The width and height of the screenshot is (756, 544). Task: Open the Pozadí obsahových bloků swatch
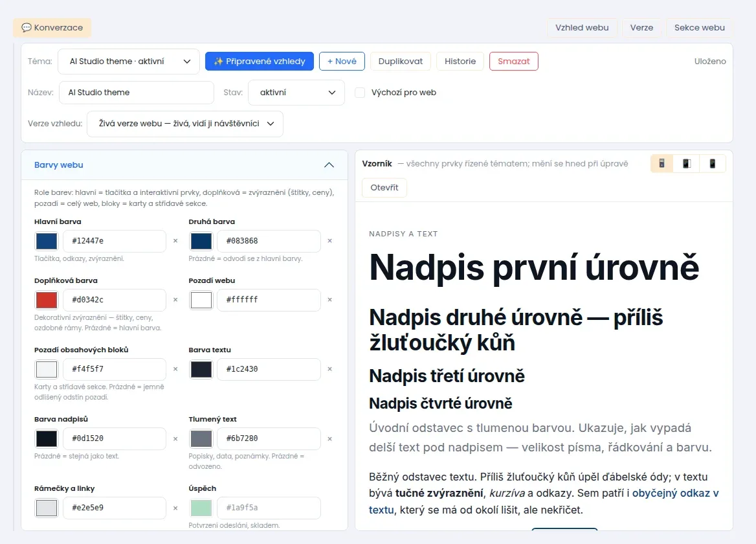47,369
